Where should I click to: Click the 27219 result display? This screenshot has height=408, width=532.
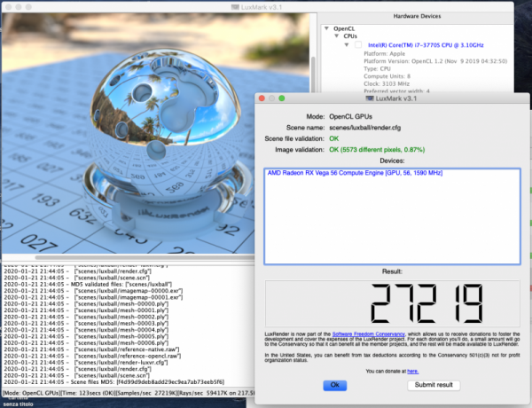[392, 303]
